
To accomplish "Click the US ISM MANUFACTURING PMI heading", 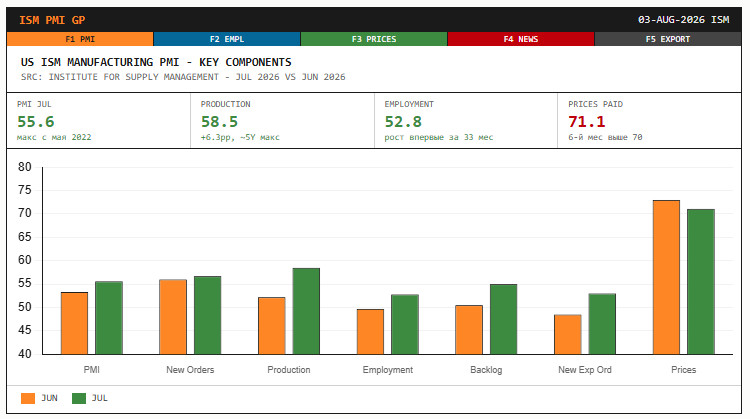I will (x=156, y=62).
